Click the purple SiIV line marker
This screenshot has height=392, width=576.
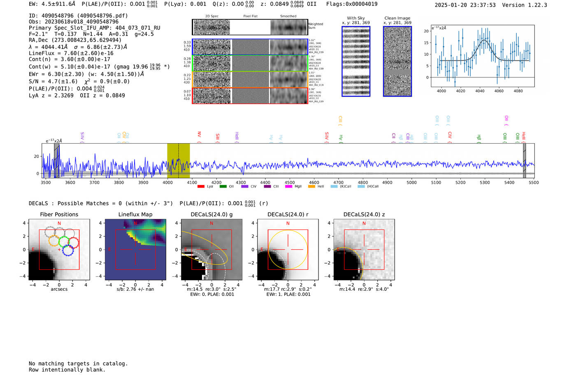pyautogui.click(x=82, y=137)
